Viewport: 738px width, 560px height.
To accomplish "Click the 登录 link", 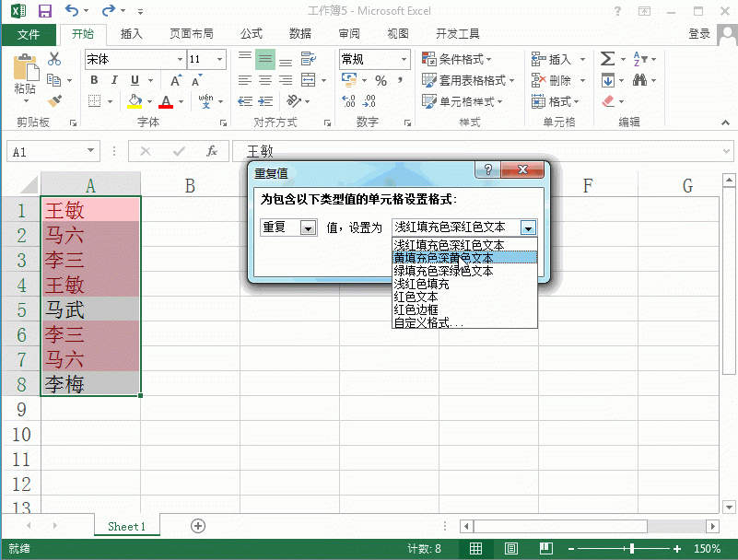I will tap(697, 33).
